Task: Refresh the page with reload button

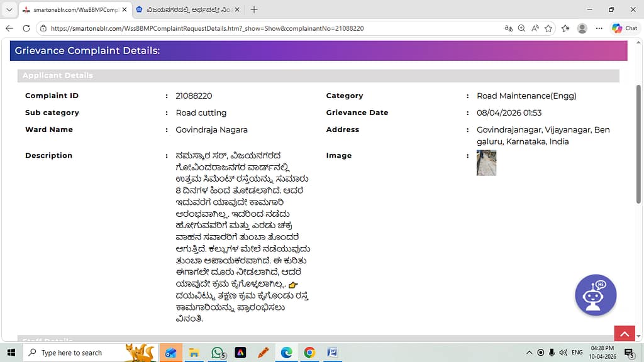Action: click(x=26, y=28)
